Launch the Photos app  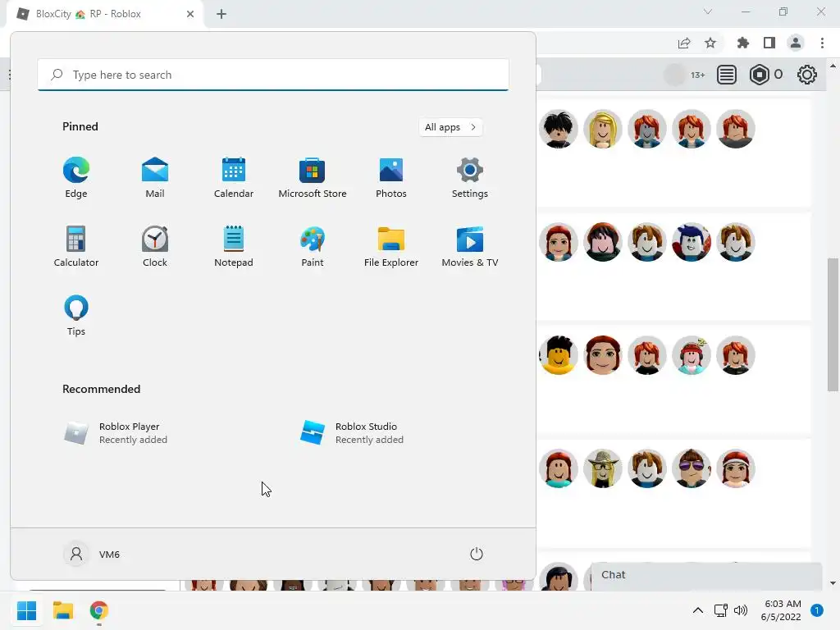[391, 178]
